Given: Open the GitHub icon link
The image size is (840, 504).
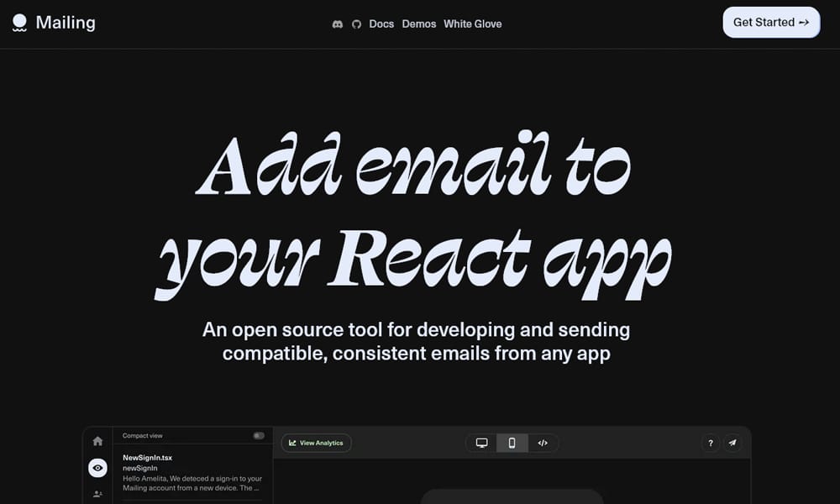Looking at the screenshot, I should click(356, 24).
